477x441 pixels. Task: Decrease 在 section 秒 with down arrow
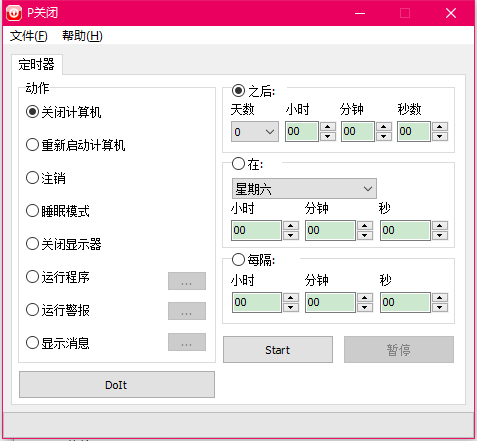(440, 235)
